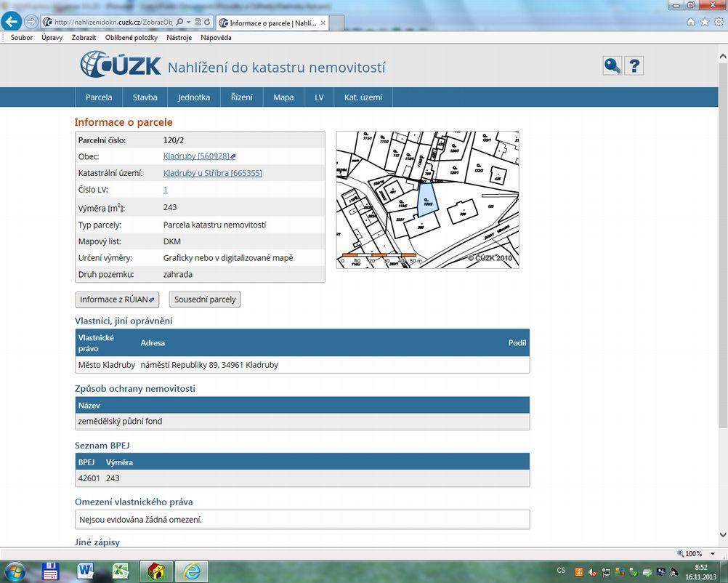Refresh the page with the reload icon

coord(207,22)
